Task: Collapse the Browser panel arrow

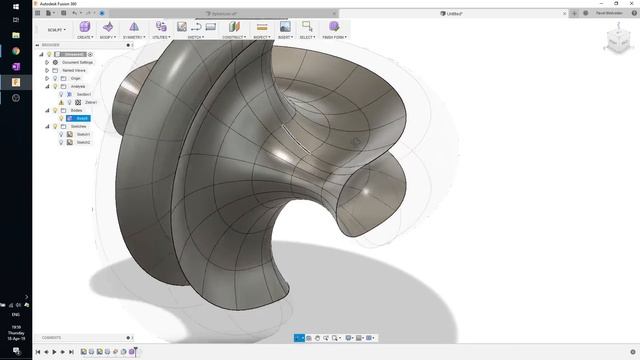Action: (x=37, y=45)
